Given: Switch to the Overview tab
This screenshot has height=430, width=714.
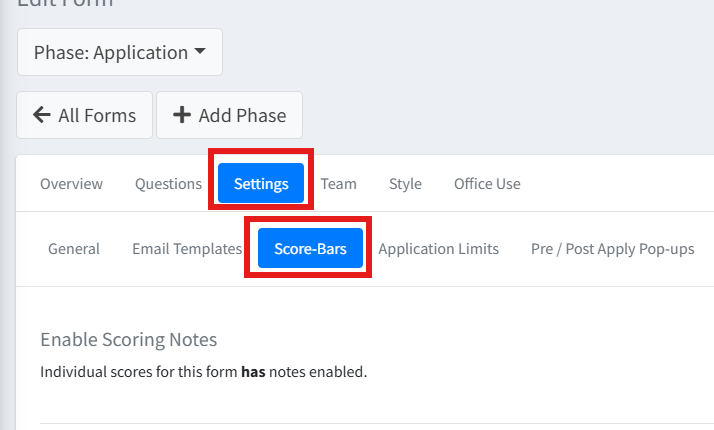Looking at the screenshot, I should pos(71,183).
